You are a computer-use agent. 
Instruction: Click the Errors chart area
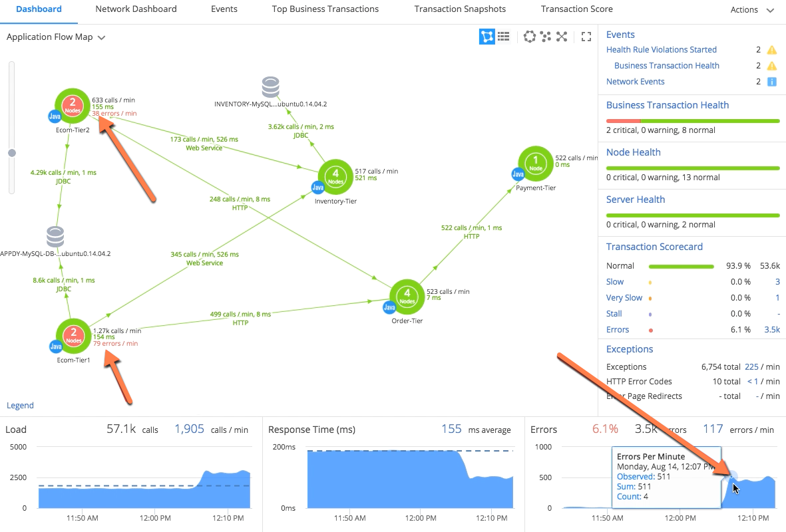(x=668, y=477)
